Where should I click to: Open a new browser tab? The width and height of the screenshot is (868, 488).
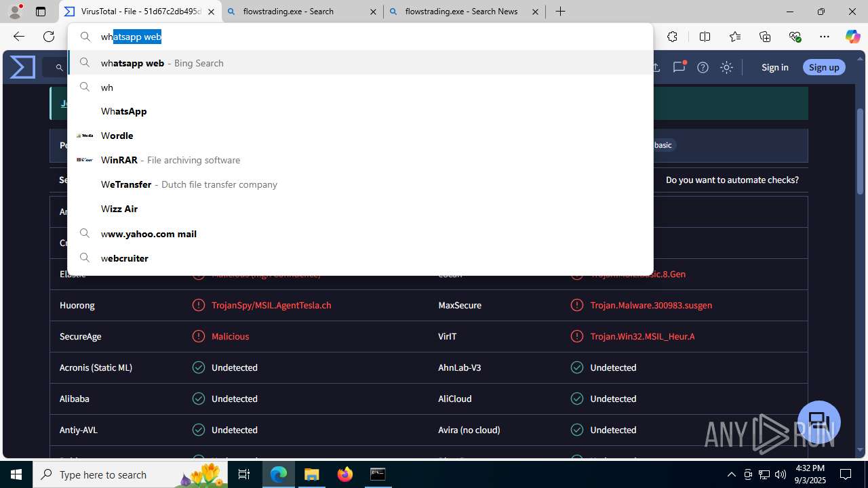point(560,12)
